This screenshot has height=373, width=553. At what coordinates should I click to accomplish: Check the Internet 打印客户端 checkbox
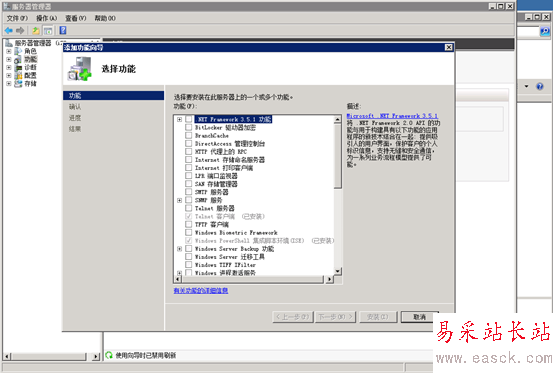[x=189, y=168]
